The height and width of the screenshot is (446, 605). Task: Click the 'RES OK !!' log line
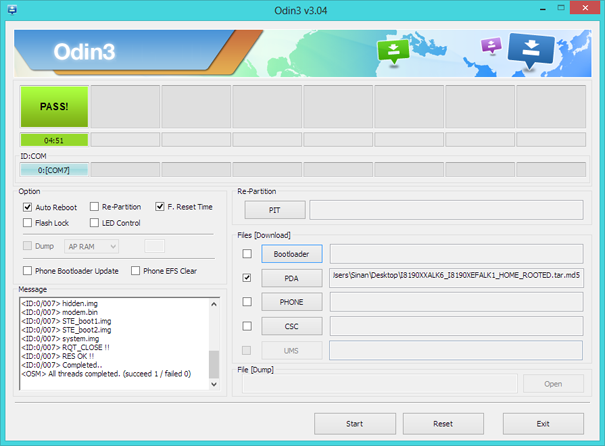point(58,356)
